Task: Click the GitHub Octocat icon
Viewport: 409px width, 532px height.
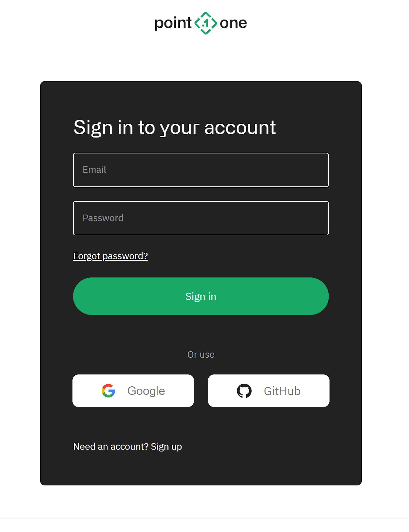Action: pos(244,391)
